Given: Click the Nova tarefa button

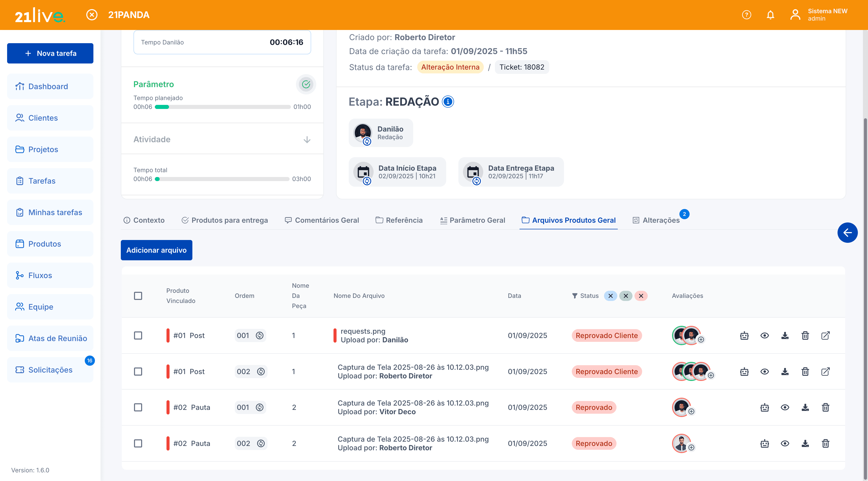Looking at the screenshot, I should (50, 53).
